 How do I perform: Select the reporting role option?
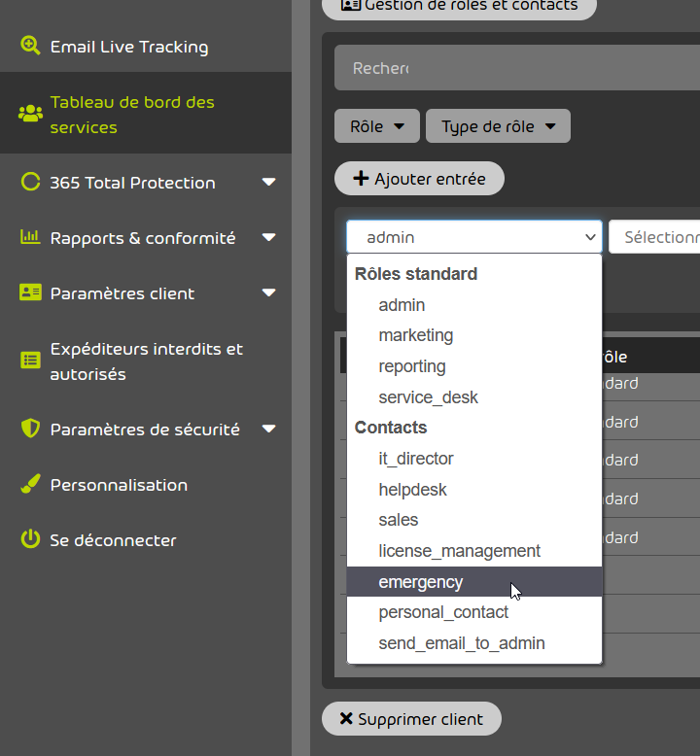[474, 366]
